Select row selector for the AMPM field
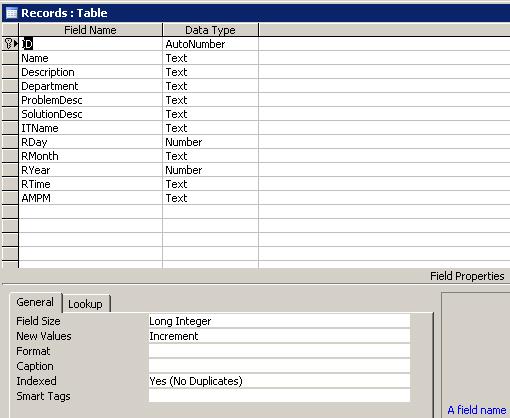 10,198
